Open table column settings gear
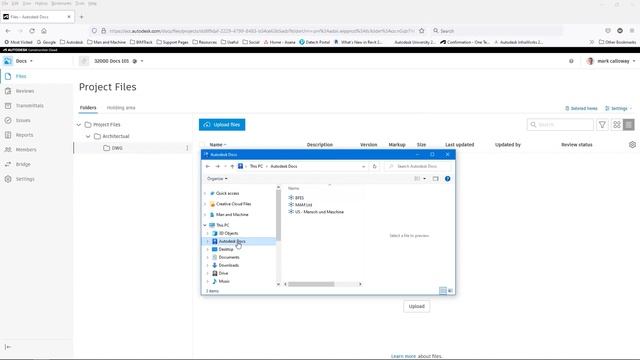The image size is (640, 360). click(632, 144)
